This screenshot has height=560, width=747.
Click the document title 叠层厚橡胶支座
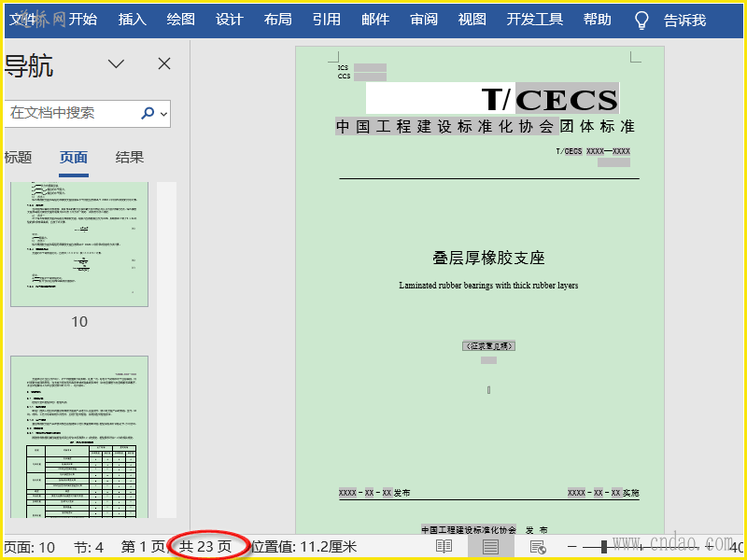point(488,258)
